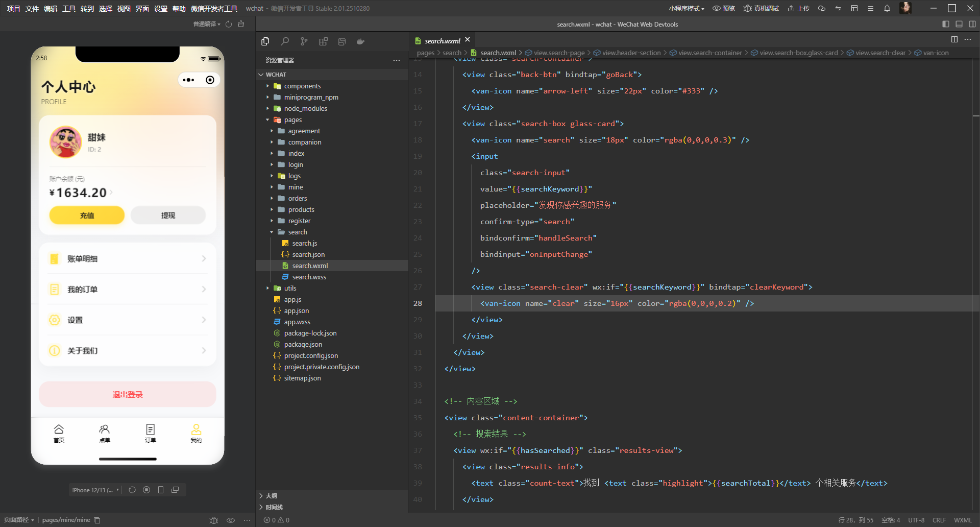Open the 小程序模式 mode dropdown
Viewport: 980px width, 527px height.
pos(686,8)
